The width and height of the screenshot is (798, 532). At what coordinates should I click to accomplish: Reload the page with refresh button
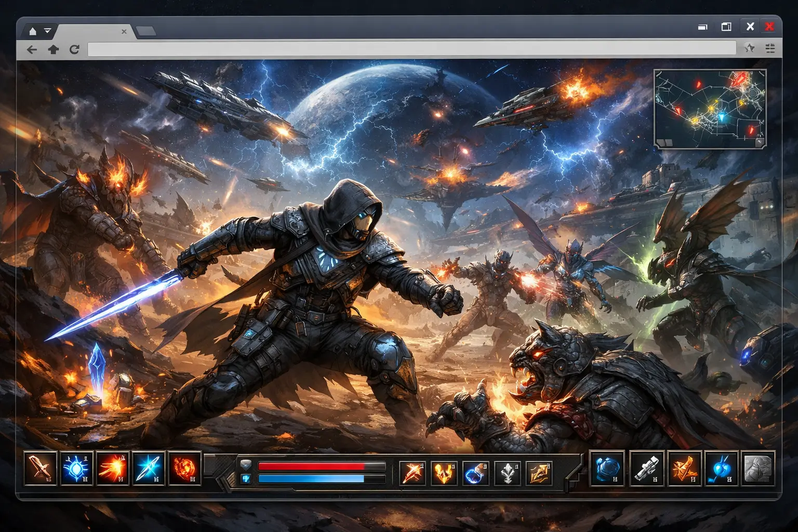click(x=74, y=49)
